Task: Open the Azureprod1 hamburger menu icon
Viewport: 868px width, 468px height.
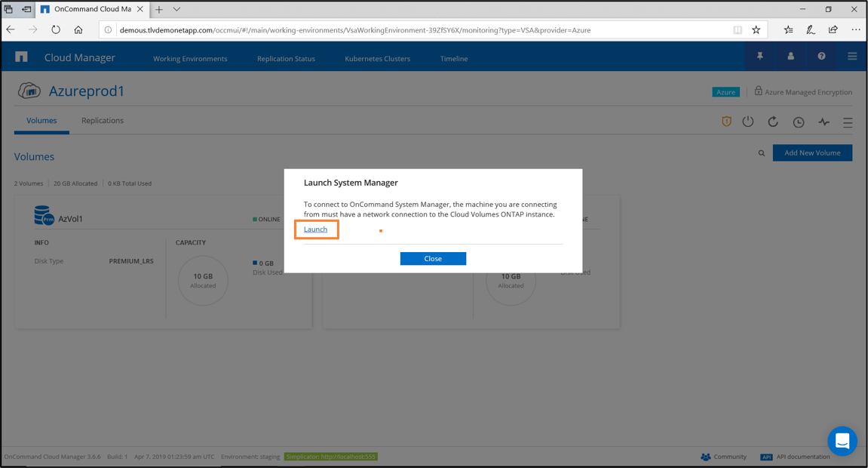Action: pyautogui.click(x=848, y=122)
